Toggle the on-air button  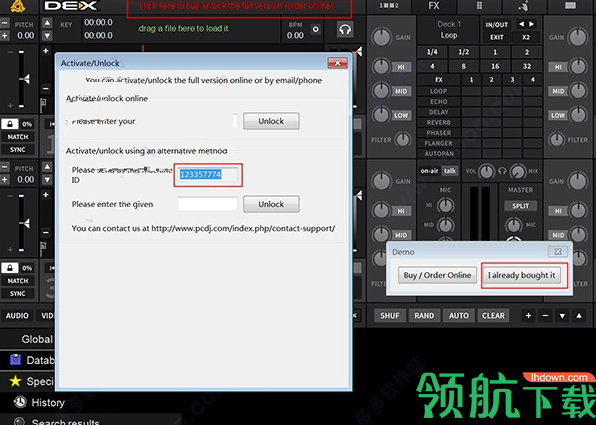(430, 171)
